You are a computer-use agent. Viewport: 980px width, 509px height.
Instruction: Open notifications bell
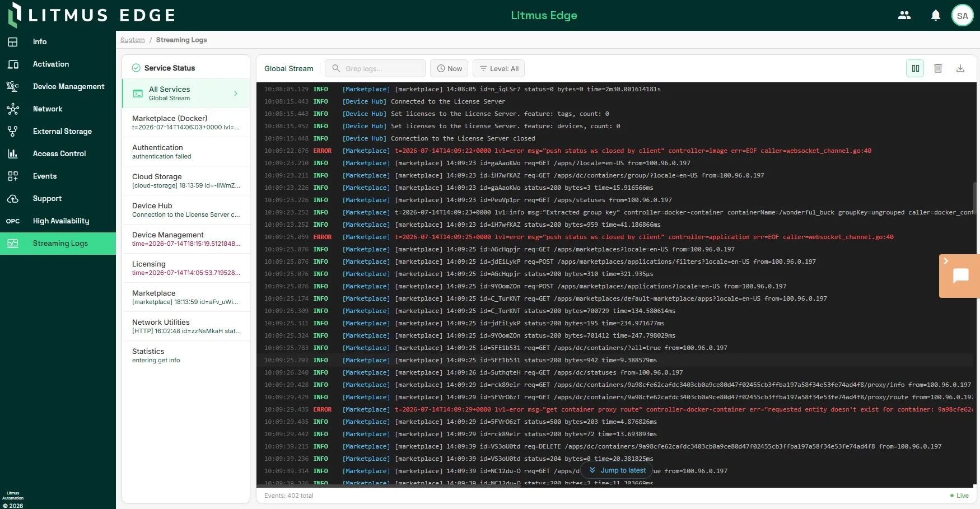936,16
